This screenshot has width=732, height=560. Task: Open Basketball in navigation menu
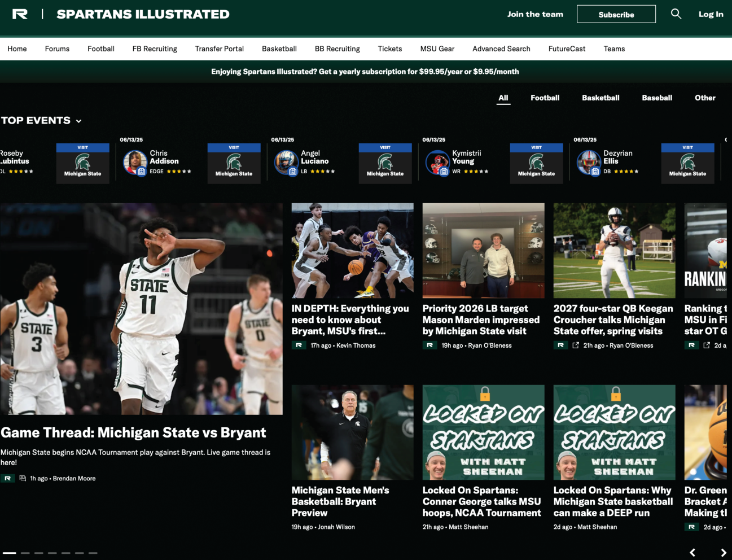(x=279, y=49)
